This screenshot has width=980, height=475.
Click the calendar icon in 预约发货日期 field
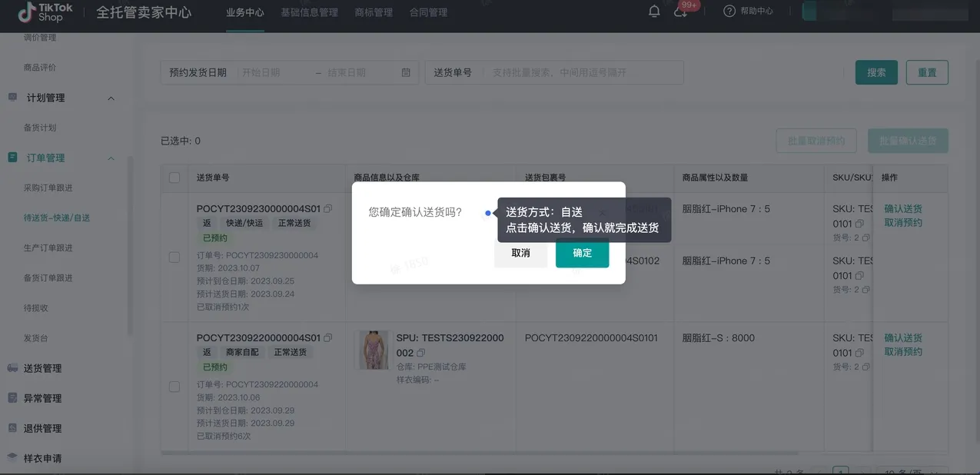tap(406, 72)
